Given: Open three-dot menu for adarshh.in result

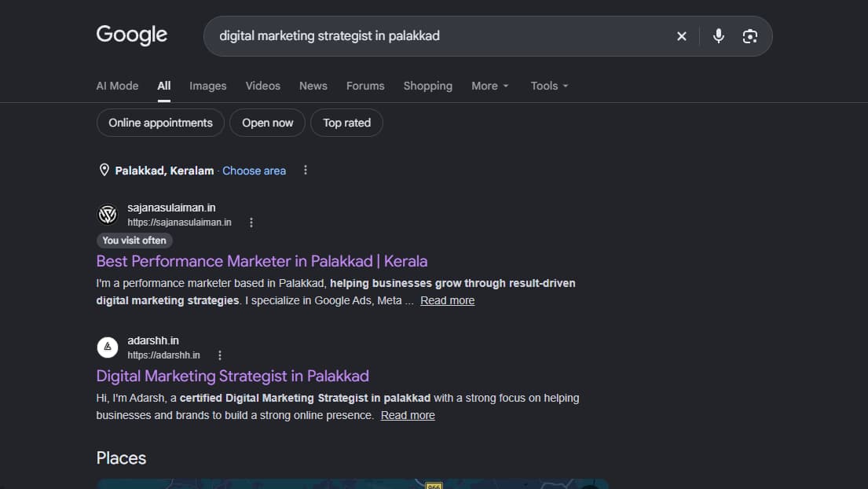Looking at the screenshot, I should (220, 355).
